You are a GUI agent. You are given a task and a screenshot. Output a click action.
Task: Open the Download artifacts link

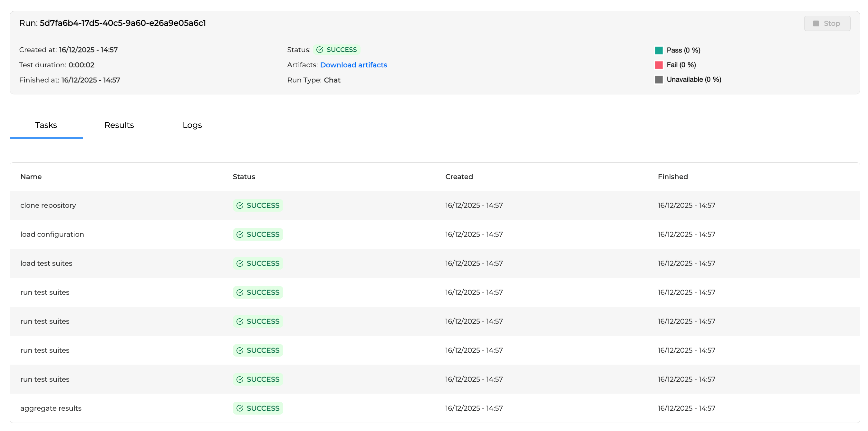pos(353,65)
